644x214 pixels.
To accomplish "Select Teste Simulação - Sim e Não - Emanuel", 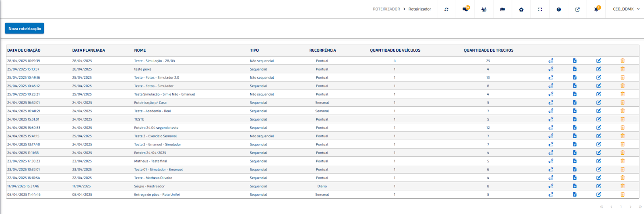I will (165, 94).
